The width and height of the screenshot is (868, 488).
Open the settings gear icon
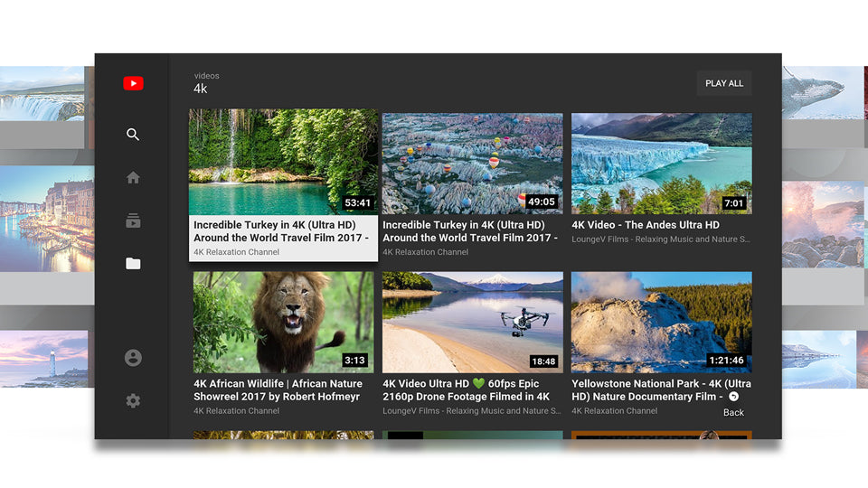click(133, 400)
